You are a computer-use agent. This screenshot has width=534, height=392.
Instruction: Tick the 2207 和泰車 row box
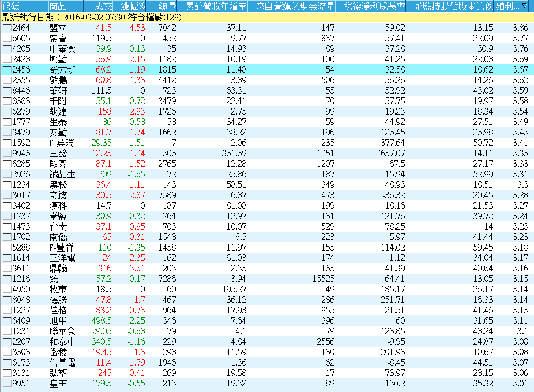[7, 342]
